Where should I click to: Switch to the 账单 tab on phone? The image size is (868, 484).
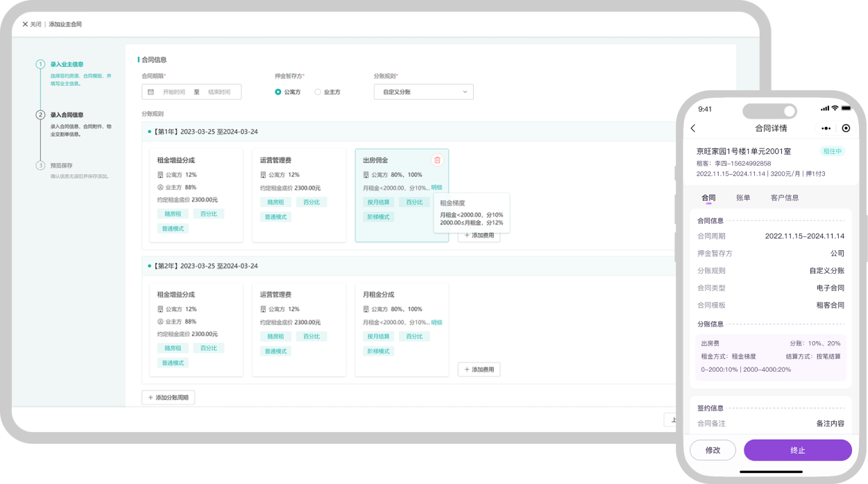[x=743, y=198]
